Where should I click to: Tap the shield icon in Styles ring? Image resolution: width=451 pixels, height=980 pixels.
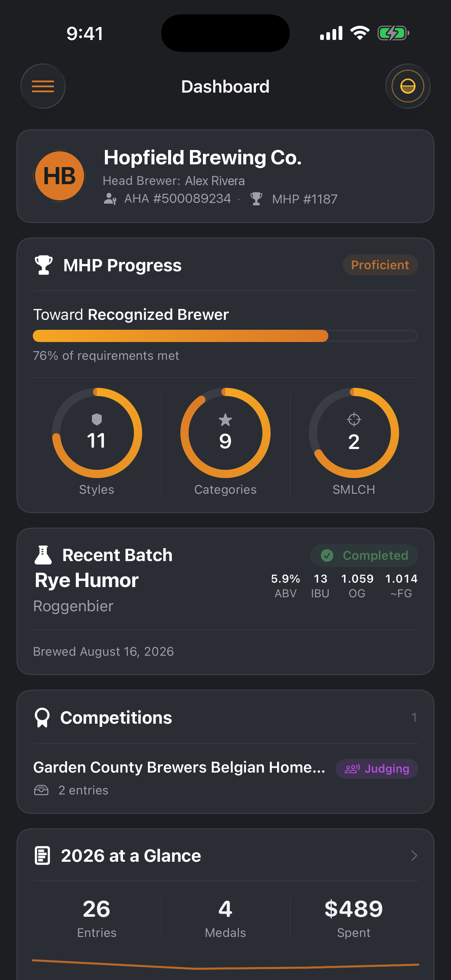pos(97,419)
